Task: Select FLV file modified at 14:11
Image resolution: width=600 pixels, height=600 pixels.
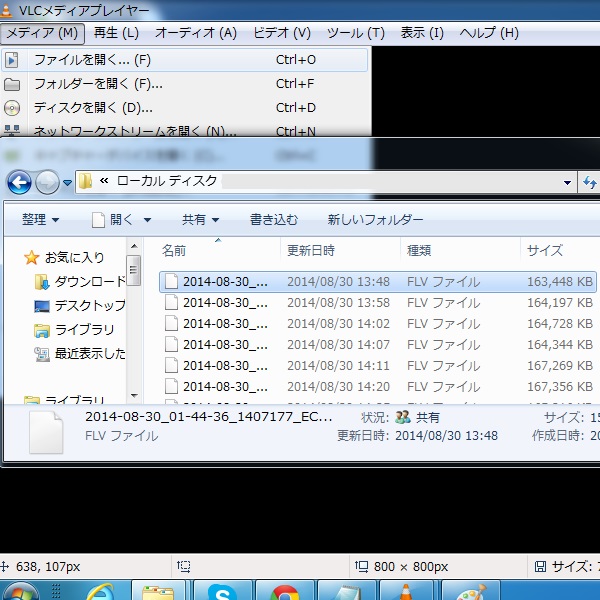Action: 377,366
